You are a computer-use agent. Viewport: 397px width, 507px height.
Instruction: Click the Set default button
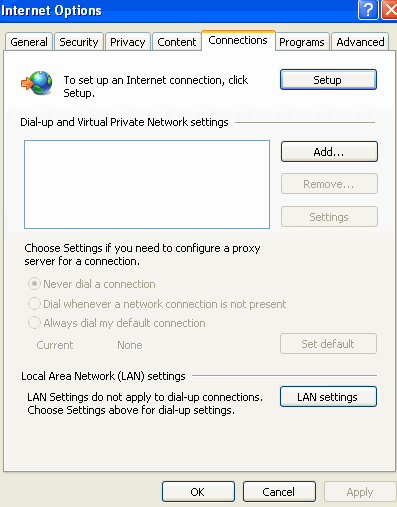[x=328, y=344]
